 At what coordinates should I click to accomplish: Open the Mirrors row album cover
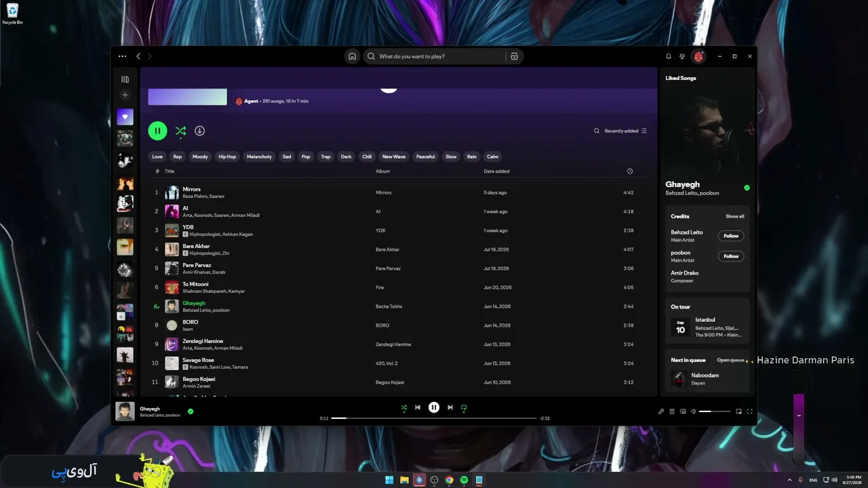(x=172, y=192)
